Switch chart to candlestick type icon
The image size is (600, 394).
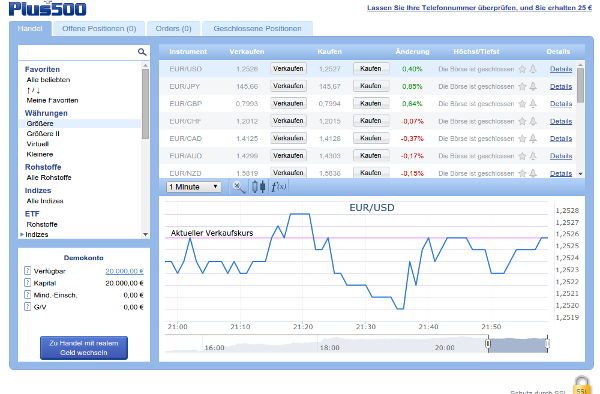259,187
